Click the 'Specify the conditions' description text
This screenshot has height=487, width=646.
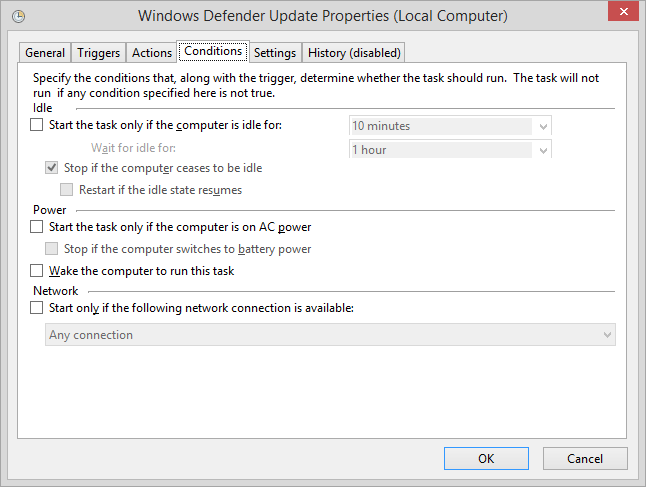[x=316, y=85]
